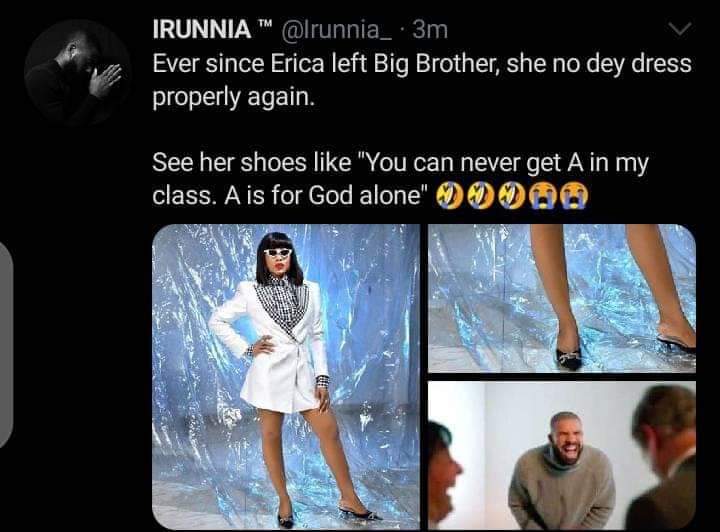
Task: Open the laughing man meme image
Action: [x=562, y=455]
